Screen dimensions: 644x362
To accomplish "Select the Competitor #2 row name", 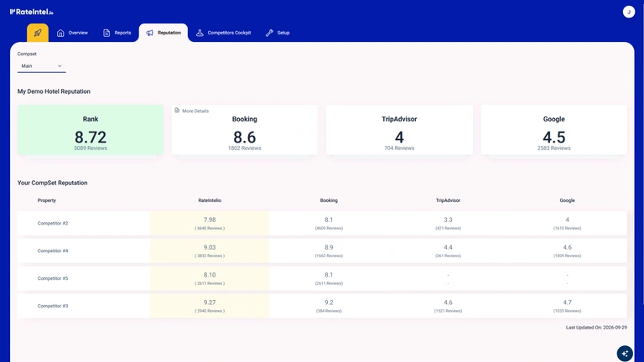I will (x=53, y=223).
